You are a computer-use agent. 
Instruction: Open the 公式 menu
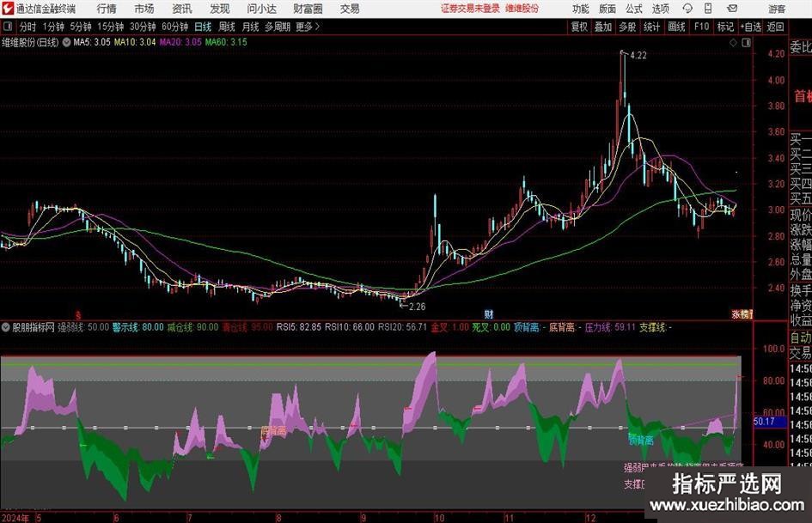coord(634,9)
